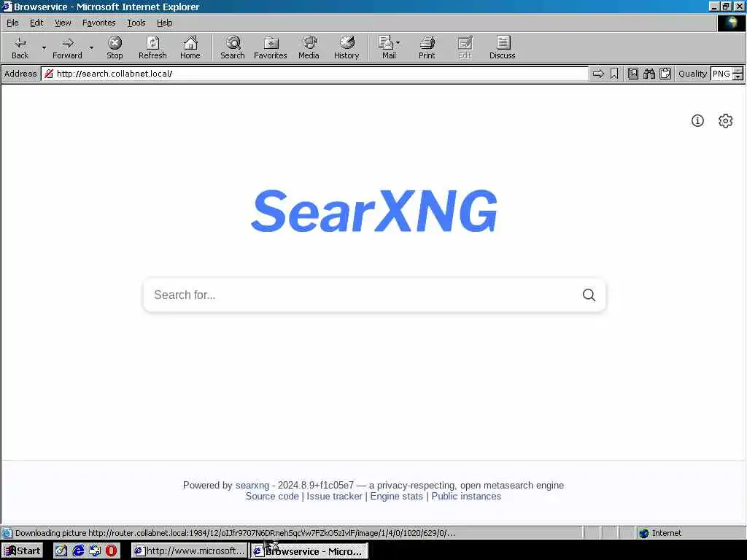747x560 pixels.
Task: Click the Start button on taskbar
Action: point(23,551)
